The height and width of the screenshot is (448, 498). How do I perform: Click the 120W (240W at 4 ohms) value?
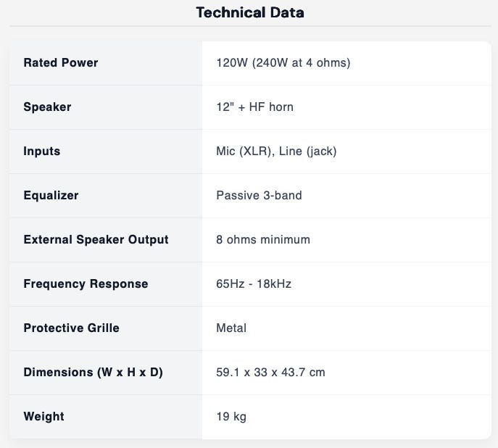(x=283, y=63)
